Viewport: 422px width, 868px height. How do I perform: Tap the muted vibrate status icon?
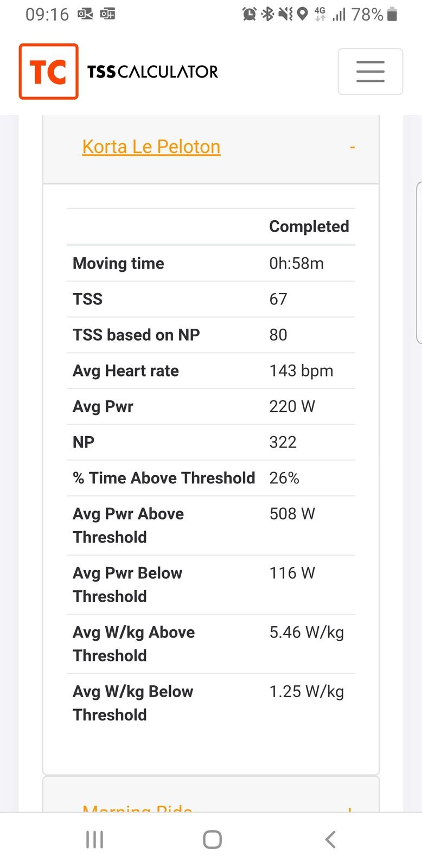[285, 14]
